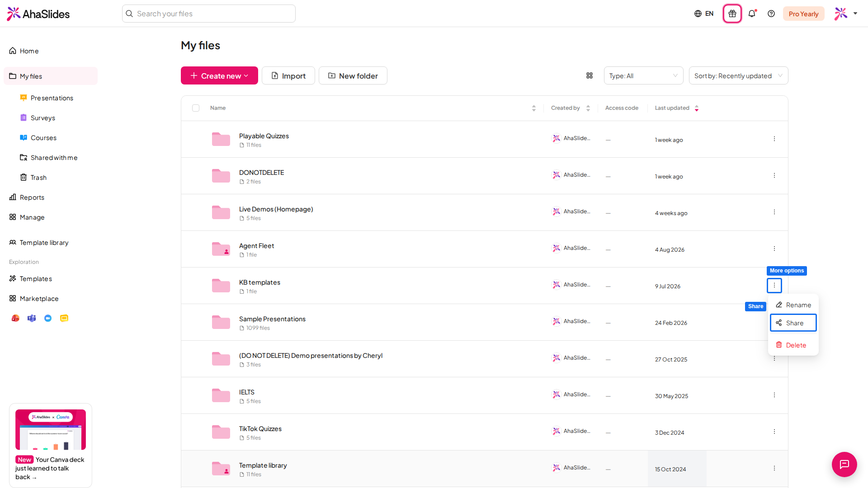Image resolution: width=868 pixels, height=488 pixels.
Task: Switch to grid view layout
Action: (590, 75)
